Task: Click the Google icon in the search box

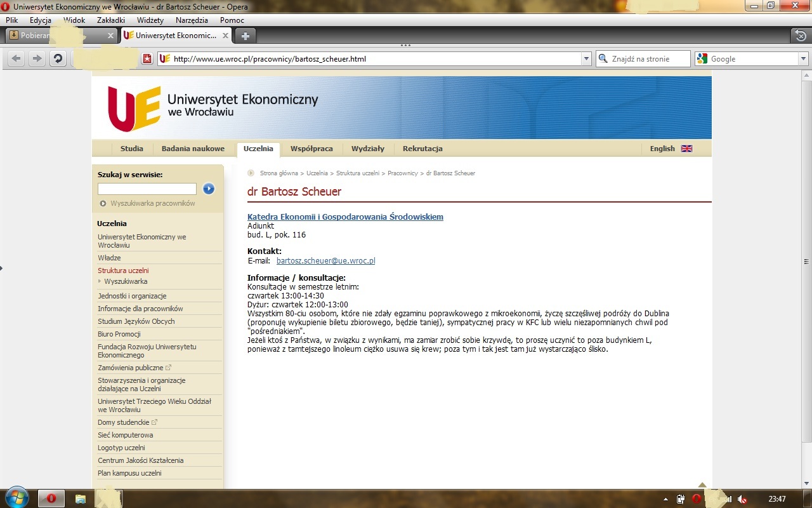Action: pyautogui.click(x=702, y=58)
